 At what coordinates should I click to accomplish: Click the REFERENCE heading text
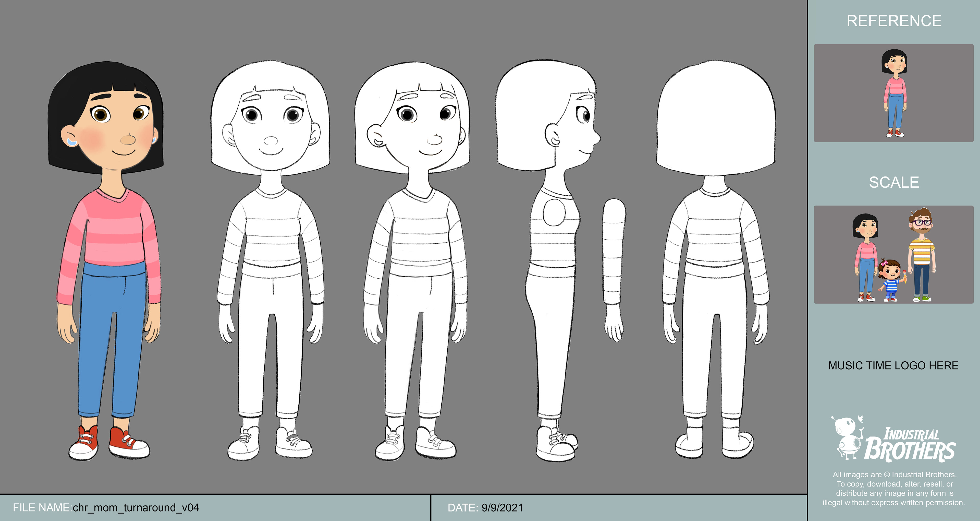pos(894,21)
